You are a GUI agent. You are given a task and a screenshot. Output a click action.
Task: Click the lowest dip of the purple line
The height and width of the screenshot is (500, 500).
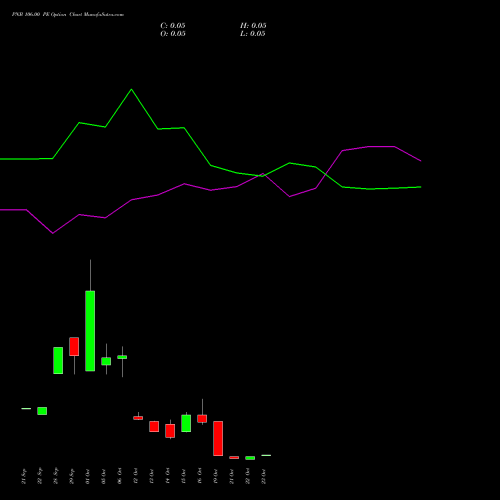pyautogui.click(x=53, y=233)
